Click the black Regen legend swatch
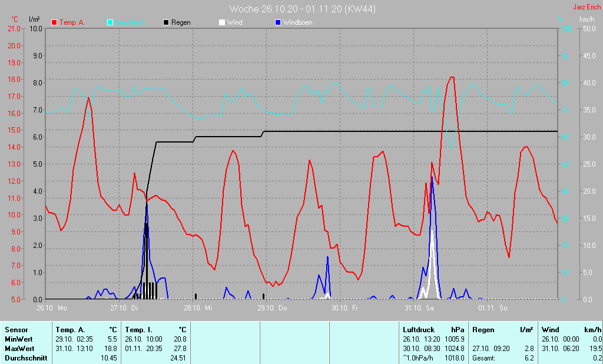Image resolution: width=603 pixels, height=364 pixels. [x=166, y=22]
